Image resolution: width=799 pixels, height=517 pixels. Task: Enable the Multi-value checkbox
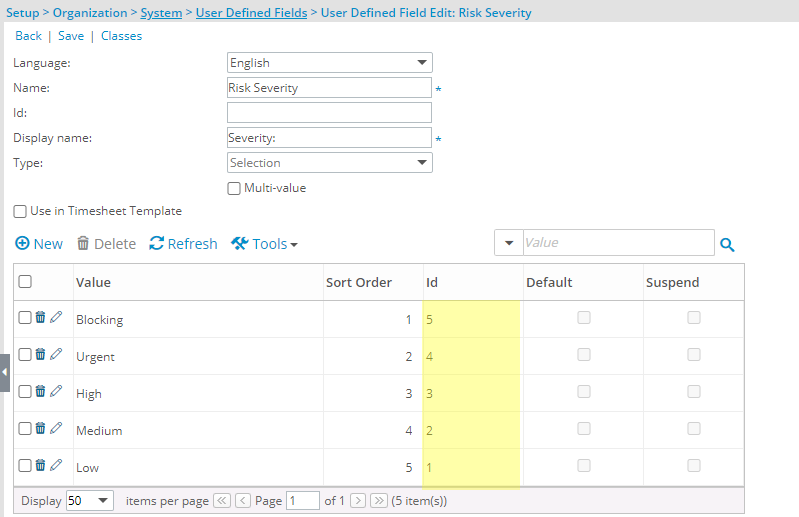[234, 188]
